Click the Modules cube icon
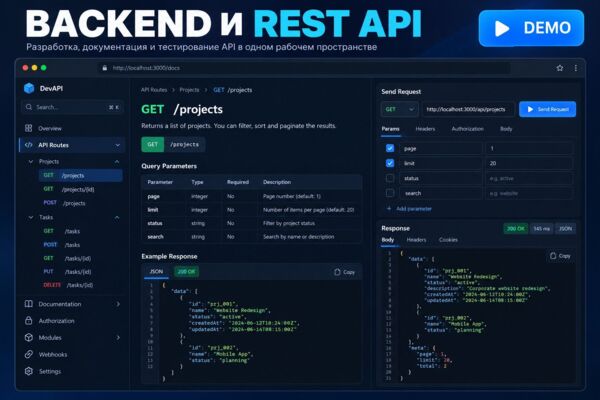This screenshot has height=400, width=600. pyautogui.click(x=28, y=338)
